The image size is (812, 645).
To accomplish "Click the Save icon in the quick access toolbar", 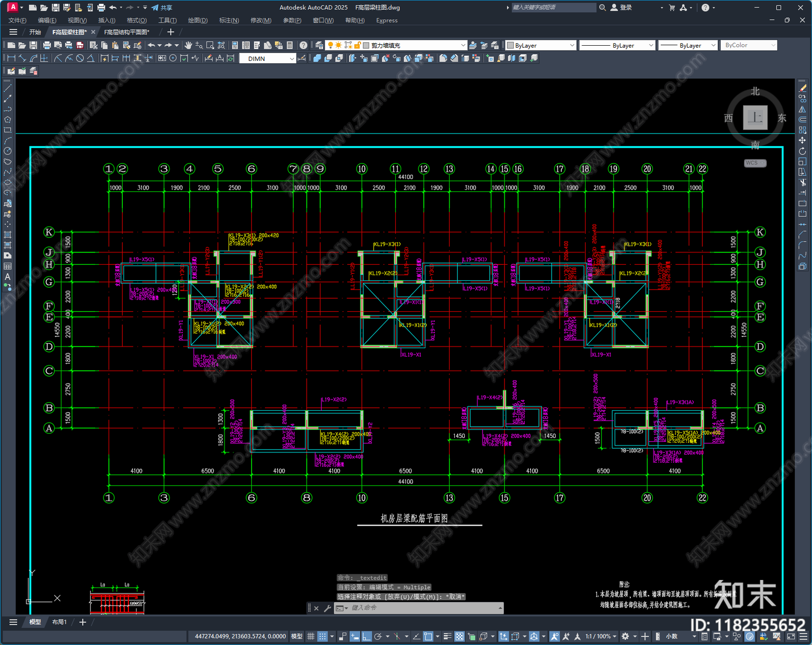I will click(x=55, y=8).
